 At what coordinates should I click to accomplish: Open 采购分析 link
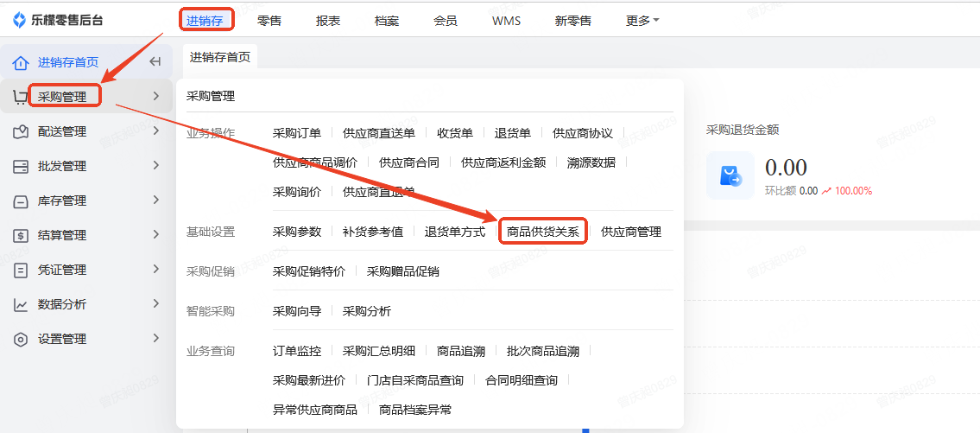pos(367,311)
